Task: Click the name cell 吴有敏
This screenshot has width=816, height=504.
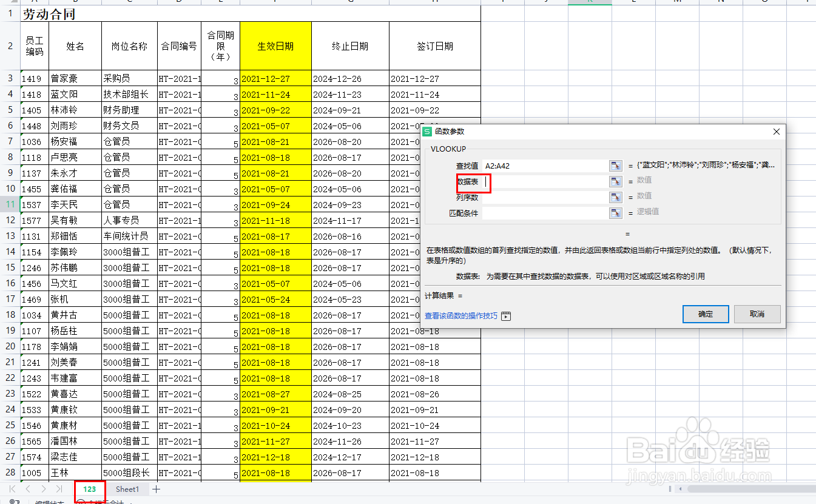Action: [75, 220]
